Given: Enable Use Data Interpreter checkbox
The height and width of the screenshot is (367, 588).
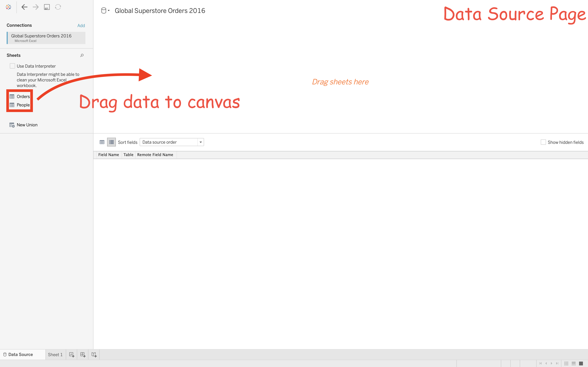Looking at the screenshot, I should (12, 66).
